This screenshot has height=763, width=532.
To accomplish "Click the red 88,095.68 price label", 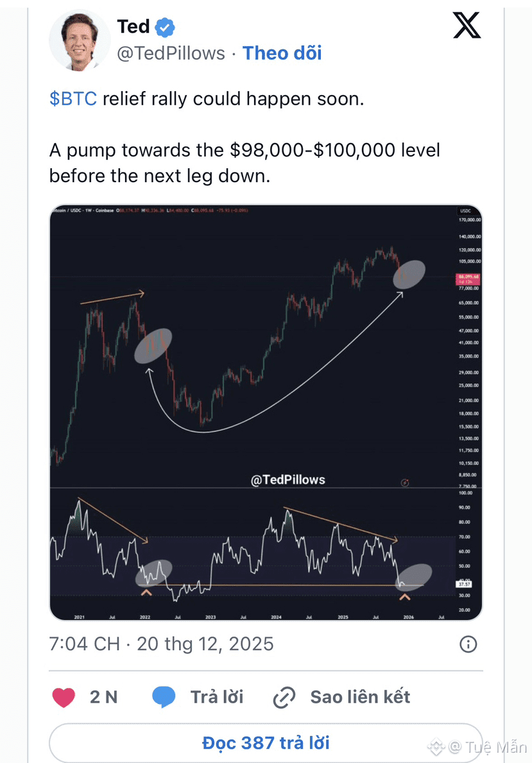I will click(468, 279).
